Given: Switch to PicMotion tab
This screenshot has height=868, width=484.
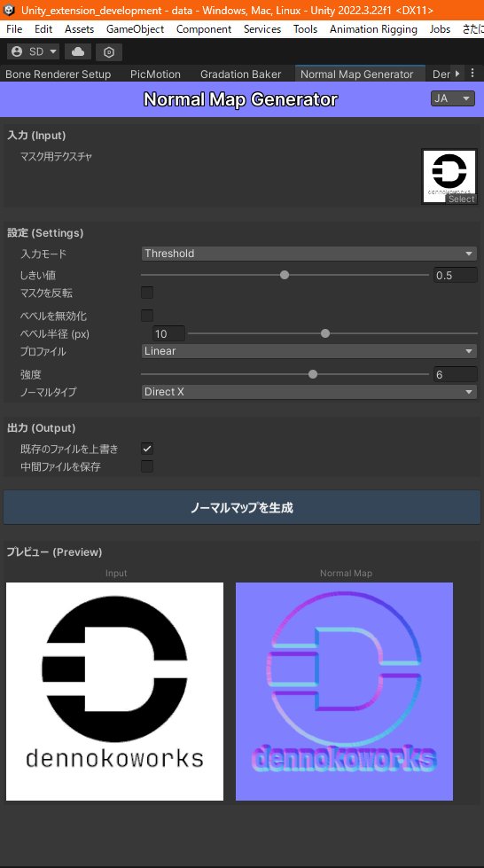Looking at the screenshot, I should 156,74.
